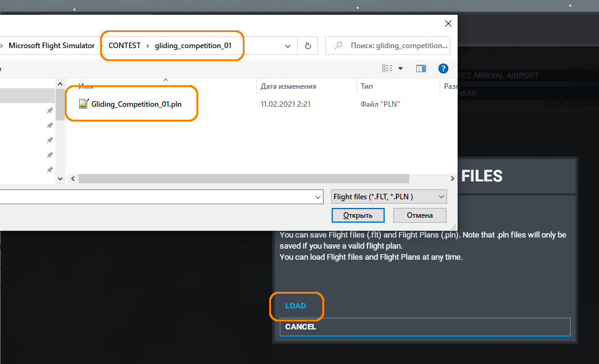The height and width of the screenshot is (364, 599).
Task: Go to Microsoft Flight Simulator breadcrumb folder
Action: point(51,46)
